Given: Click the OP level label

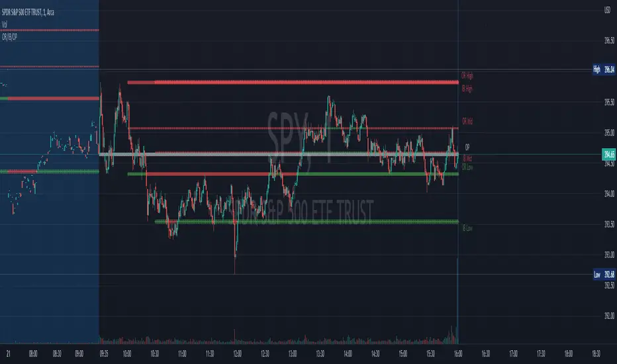Looking at the screenshot, I should click(x=467, y=147).
